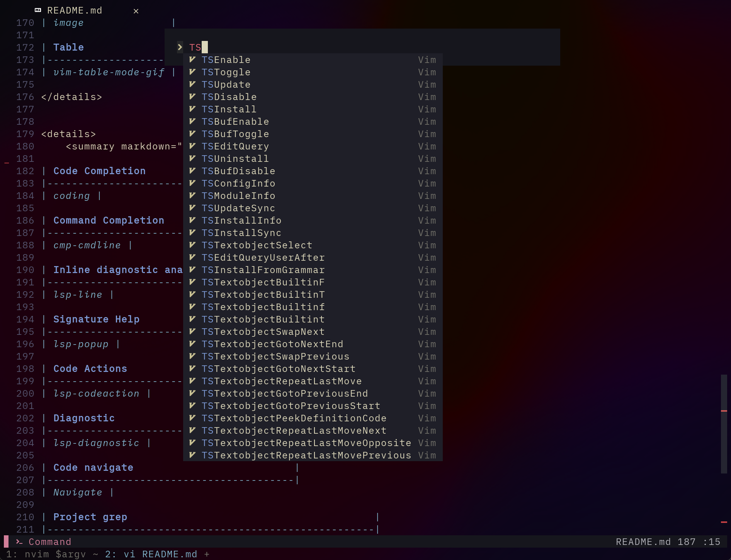This screenshot has width=731, height=560.
Task: Choose TSBufToggle from completion list
Action: pyautogui.click(x=313, y=134)
